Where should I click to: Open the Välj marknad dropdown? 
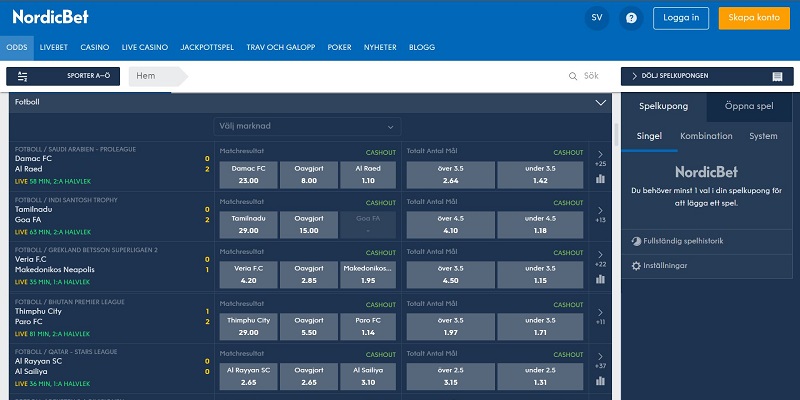coord(307,127)
